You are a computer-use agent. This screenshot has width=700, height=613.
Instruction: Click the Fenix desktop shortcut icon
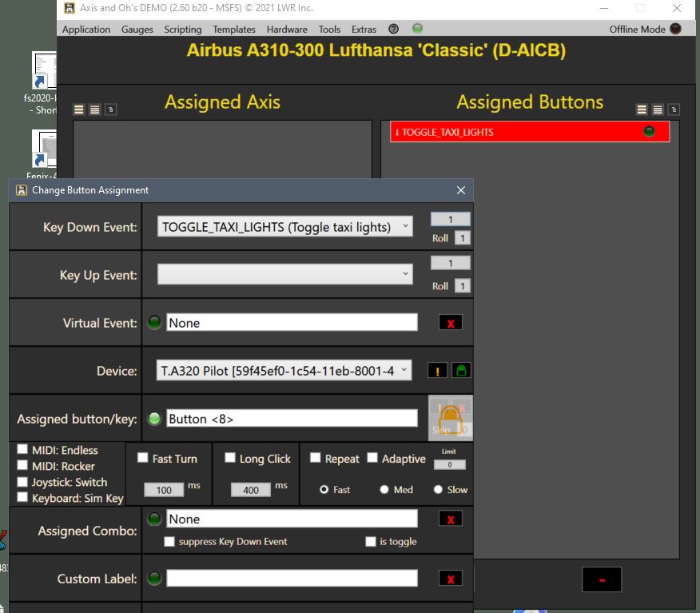pos(44,148)
